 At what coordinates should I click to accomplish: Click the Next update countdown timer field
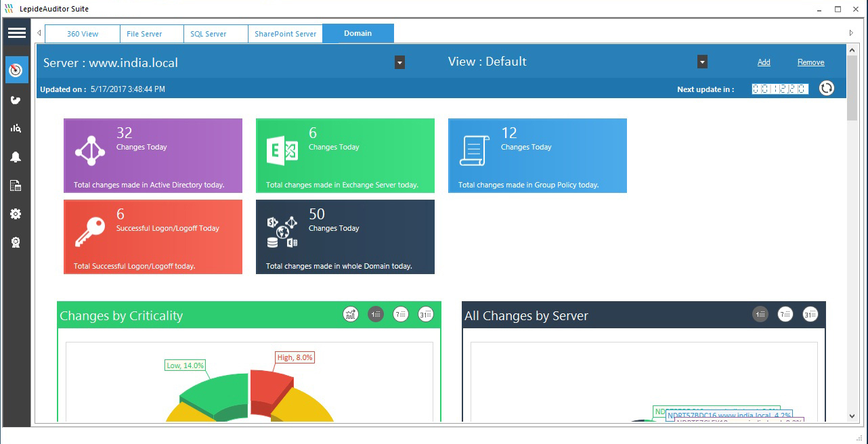click(780, 89)
